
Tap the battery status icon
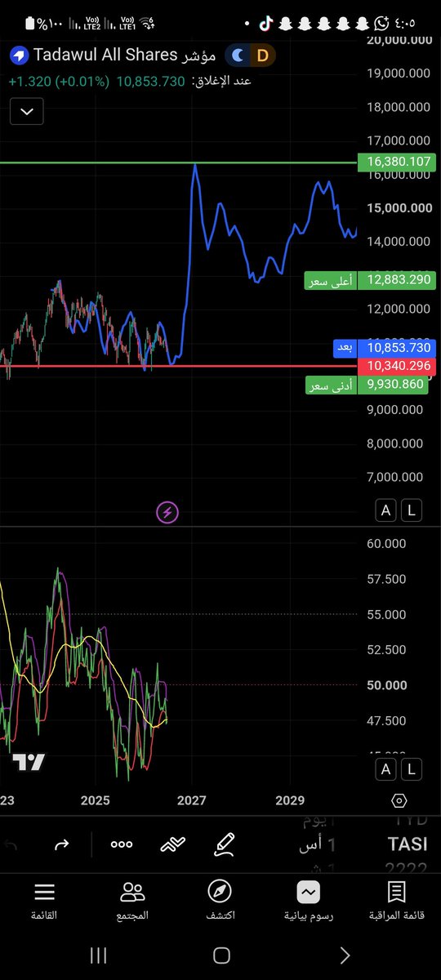tap(32, 24)
